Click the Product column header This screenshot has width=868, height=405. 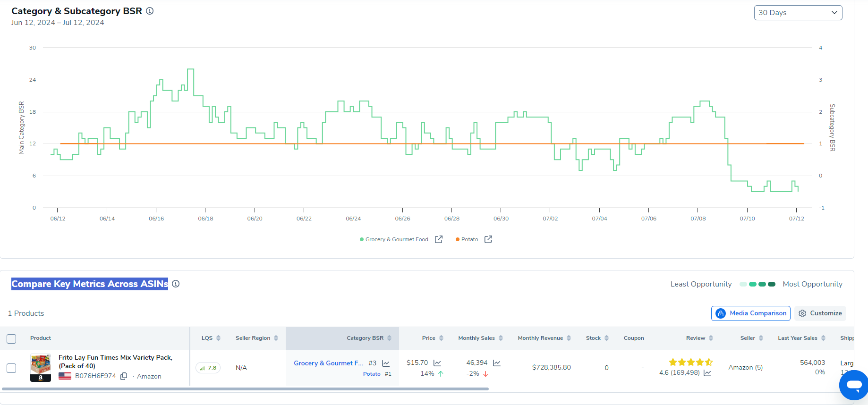pyautogui.click(x=41, y=338)
